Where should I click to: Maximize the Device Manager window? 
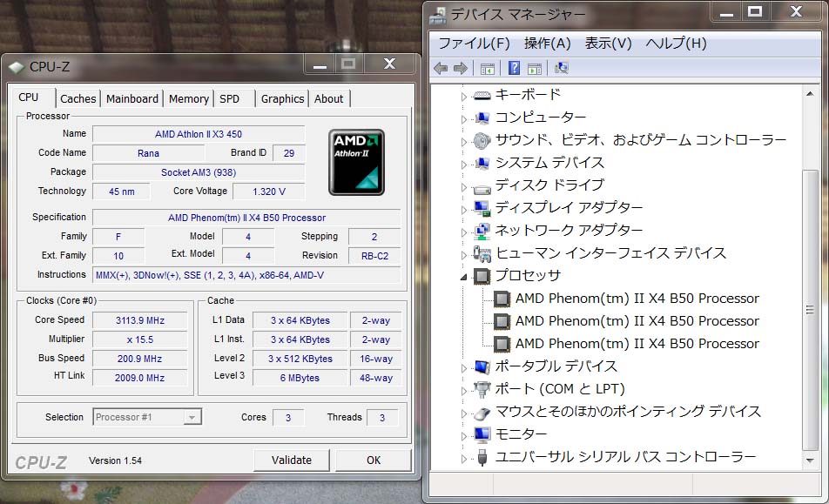tap(754, 11)
